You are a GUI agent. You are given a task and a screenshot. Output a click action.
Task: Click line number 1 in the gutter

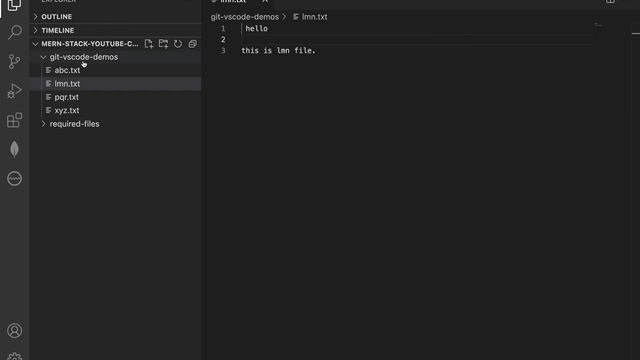(223, 29)
